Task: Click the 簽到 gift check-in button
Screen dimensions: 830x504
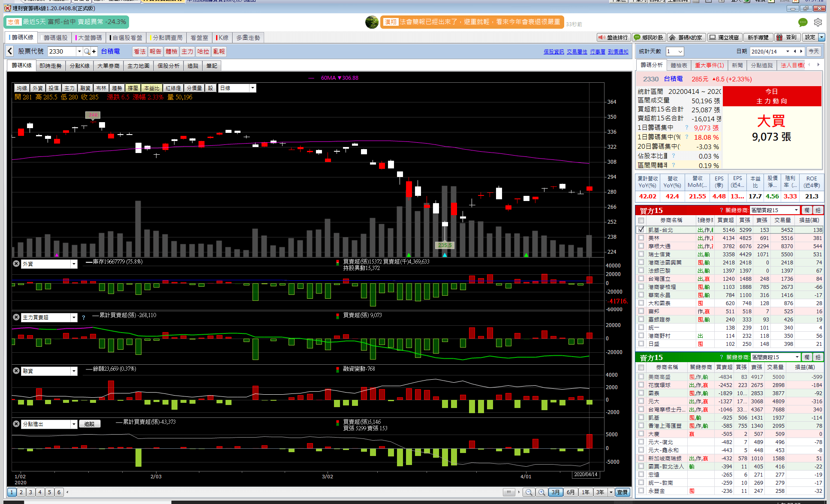Action: (x=787, y=38)
